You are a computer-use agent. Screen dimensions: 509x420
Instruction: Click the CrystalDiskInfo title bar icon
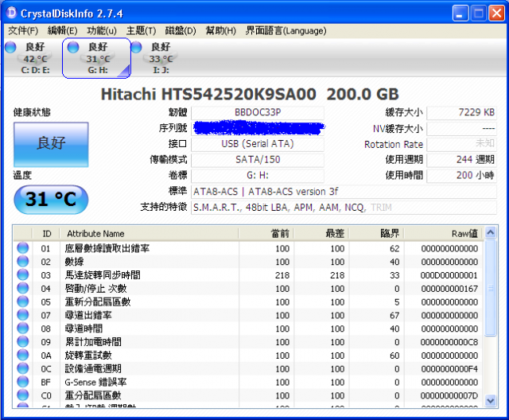click(12, 13)
